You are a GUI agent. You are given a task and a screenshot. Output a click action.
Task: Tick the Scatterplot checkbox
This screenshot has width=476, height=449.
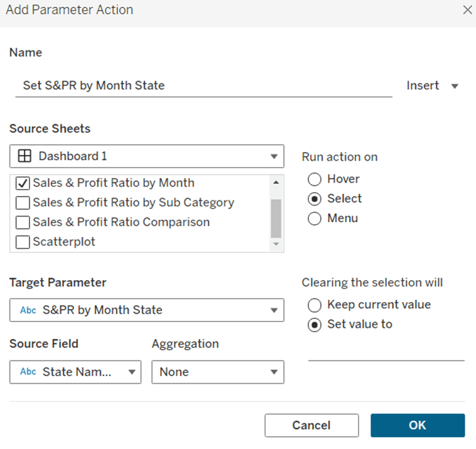click(x=23, y=242)
